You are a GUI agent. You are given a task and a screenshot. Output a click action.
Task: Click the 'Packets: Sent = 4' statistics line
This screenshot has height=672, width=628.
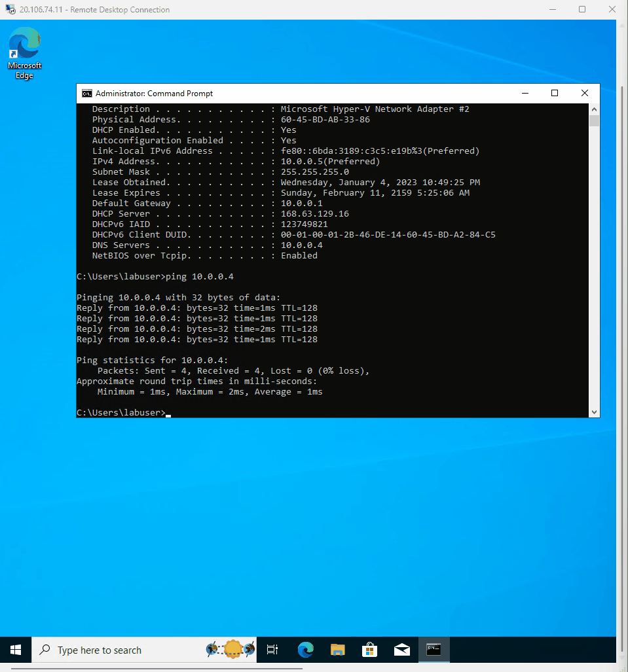(x=233, y=371)
